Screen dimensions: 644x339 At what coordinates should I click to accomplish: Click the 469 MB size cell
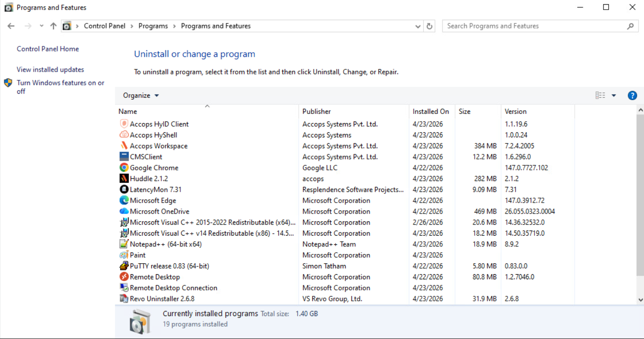(x=485, y=211)
